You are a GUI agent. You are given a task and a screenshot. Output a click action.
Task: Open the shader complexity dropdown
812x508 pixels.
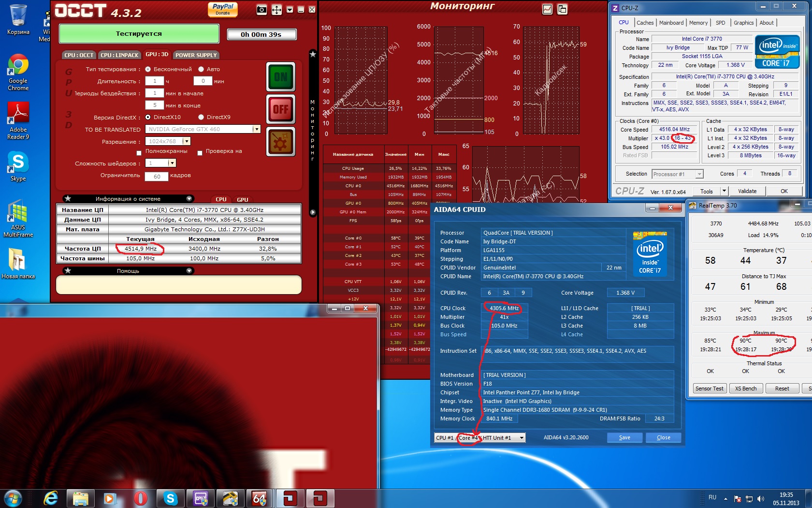172,163
